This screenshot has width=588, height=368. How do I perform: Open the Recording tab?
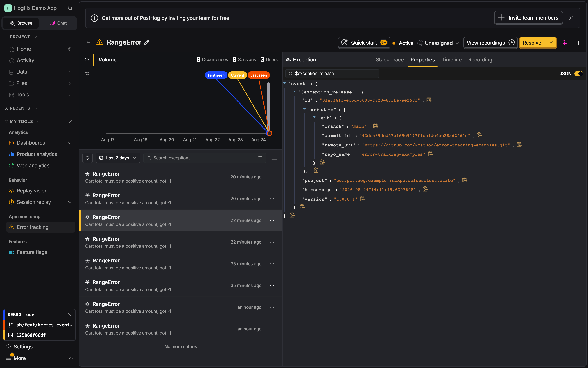480,60
